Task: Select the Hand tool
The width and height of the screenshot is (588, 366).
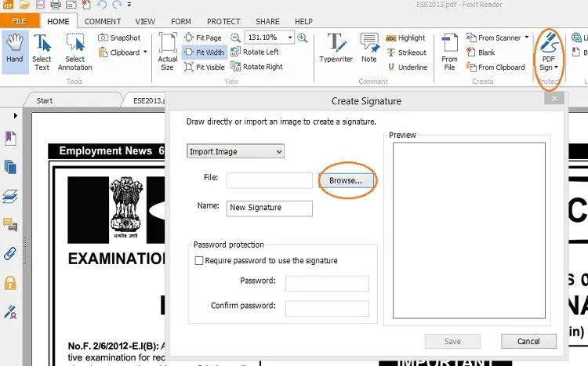Action: [16, 52]
